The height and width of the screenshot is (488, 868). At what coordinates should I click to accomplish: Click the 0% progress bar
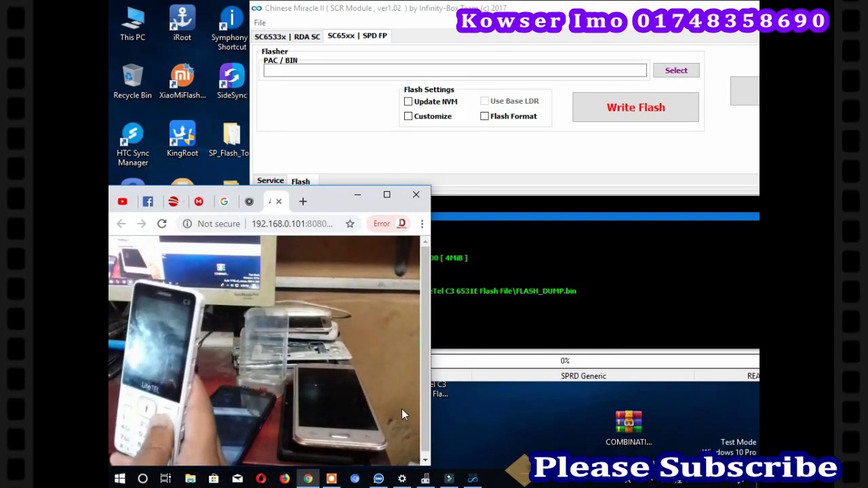595,361
